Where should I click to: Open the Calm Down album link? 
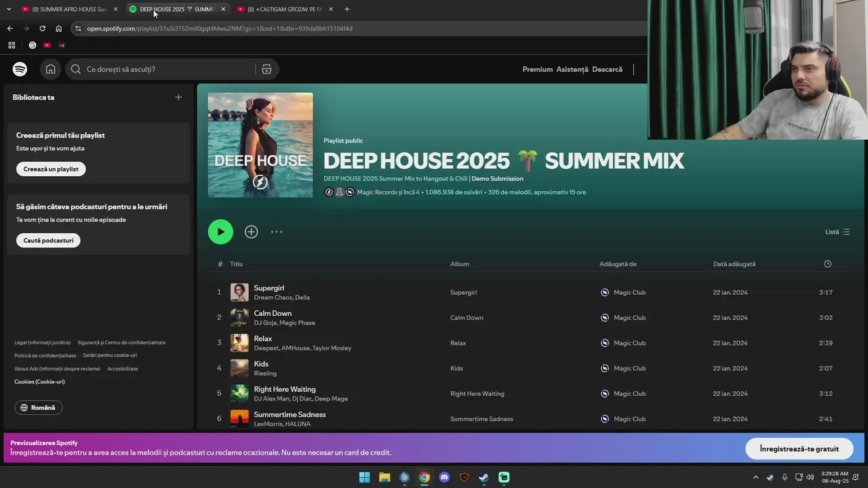[x=467, y=318]
